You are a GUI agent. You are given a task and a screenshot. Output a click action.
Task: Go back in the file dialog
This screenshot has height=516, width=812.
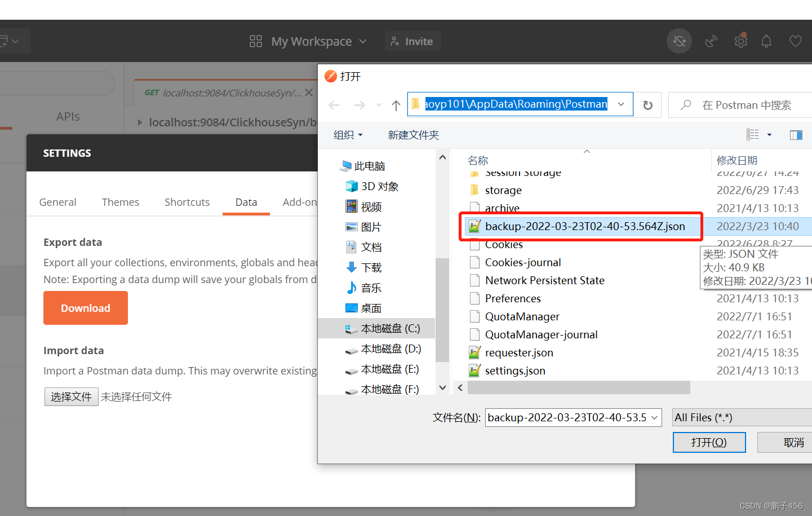[x=334, y=105]
